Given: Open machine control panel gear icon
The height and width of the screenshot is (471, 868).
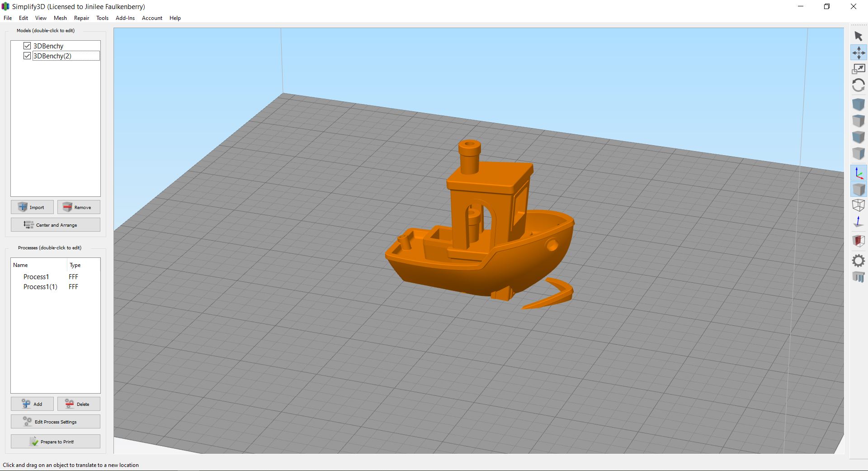Looking at the screenshot, I should click(x=858, y=261).
